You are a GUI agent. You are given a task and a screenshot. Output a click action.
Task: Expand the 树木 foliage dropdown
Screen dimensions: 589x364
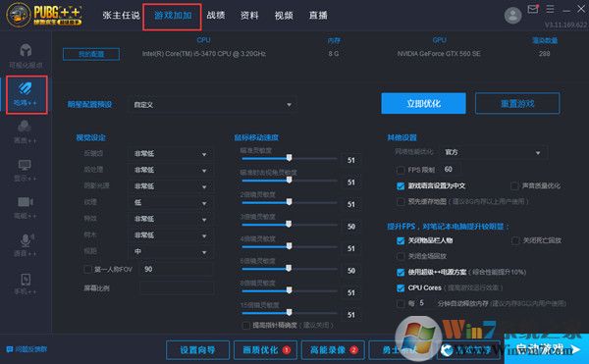click(171, 235)
